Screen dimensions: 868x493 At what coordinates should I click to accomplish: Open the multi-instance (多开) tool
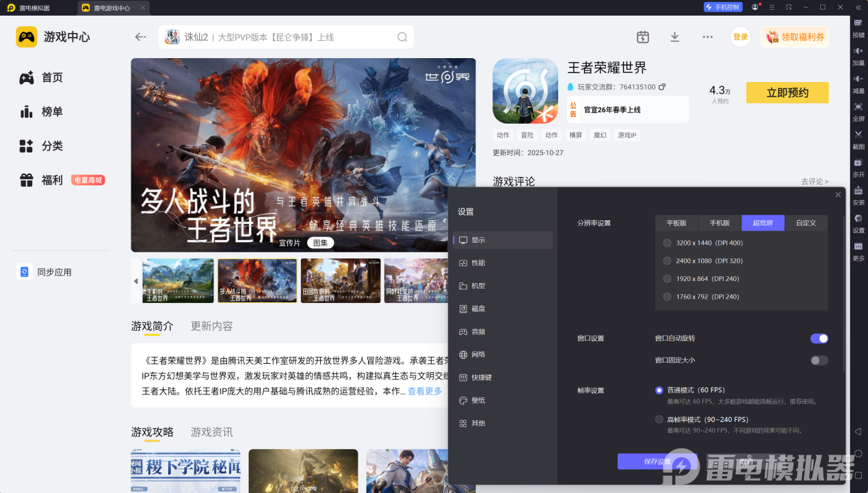tap(858, 163)
